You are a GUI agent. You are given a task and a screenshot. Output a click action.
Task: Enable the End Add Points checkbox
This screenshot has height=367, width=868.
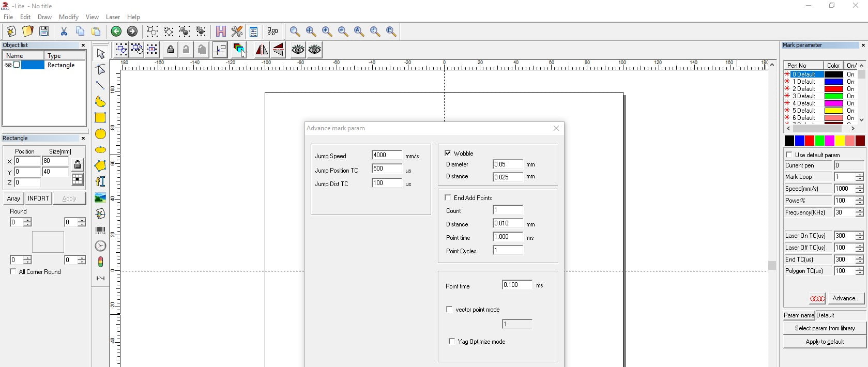click(448, 197)
